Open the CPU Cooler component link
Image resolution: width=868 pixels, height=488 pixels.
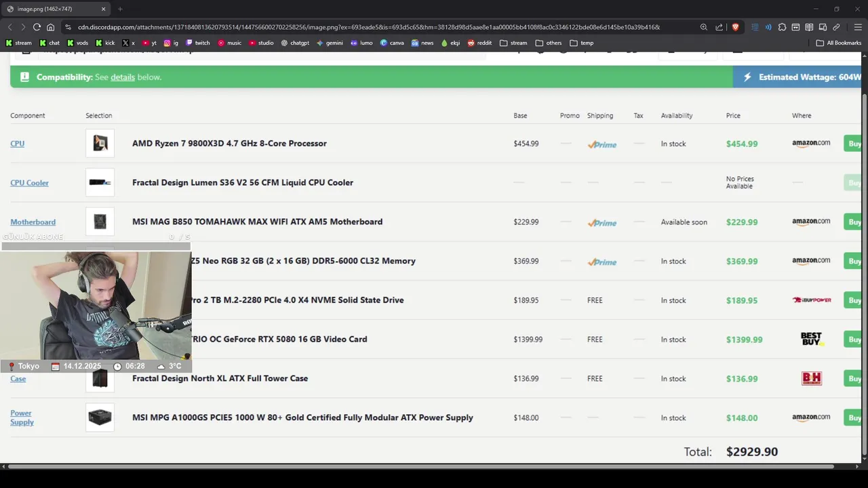pos(29,183)
